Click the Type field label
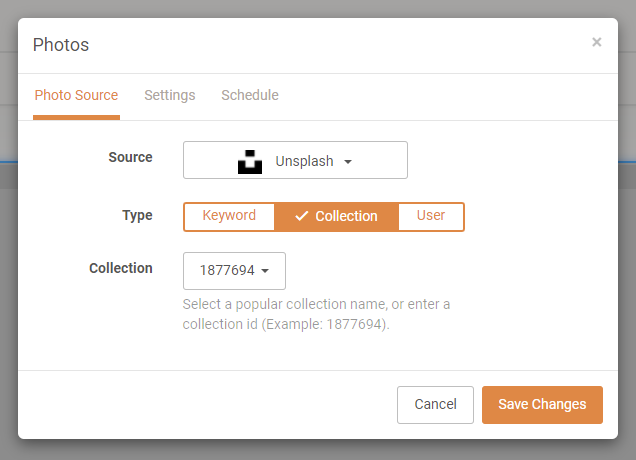Viewport: 636px width, 460px height. click(138, 215)
